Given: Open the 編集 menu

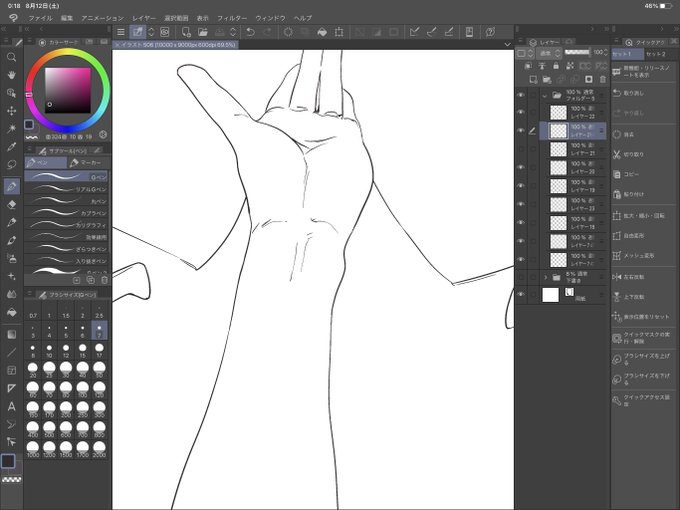Looking at the screenshot, I should (67, 18).
